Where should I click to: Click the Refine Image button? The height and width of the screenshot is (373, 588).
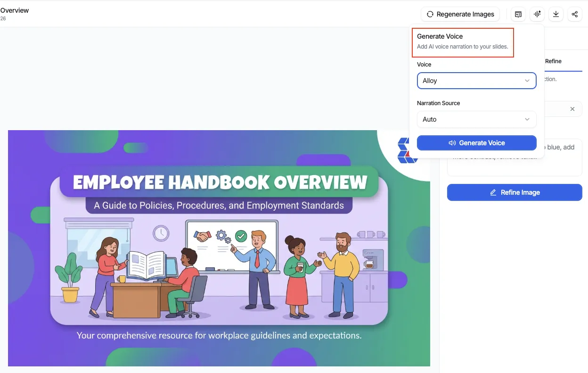[x=514, y=192]
